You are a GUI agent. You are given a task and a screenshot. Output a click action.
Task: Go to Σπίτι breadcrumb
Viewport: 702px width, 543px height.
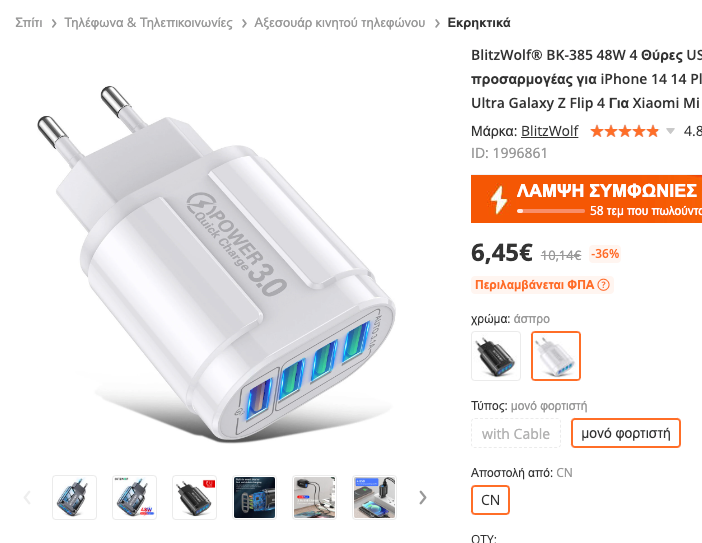click(x=29, y=22)
